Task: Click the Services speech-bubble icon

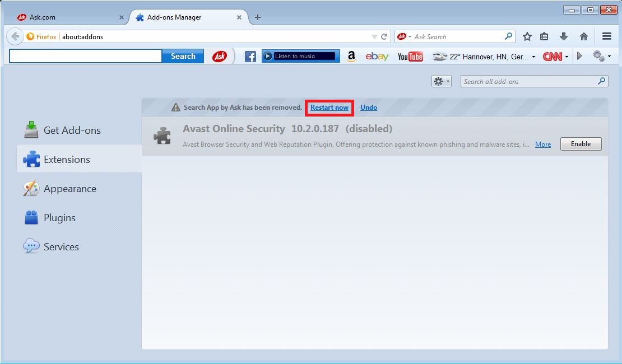Action: pyautogui.click(x=31, y=246)
